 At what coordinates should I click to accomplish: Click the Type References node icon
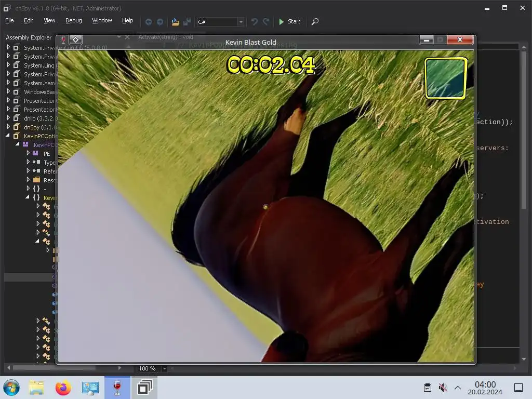pyautogui.click(x=37, y=162)
